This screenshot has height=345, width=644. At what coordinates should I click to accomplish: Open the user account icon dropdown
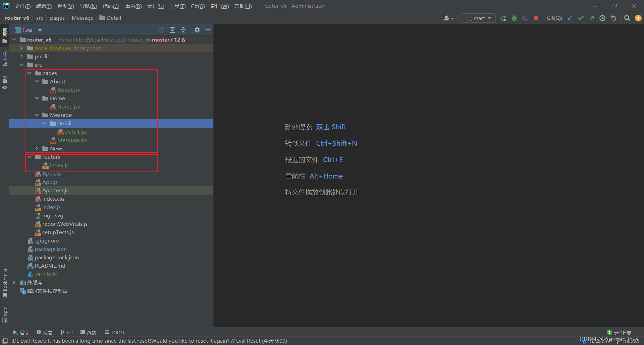click(x=448, y=18)
